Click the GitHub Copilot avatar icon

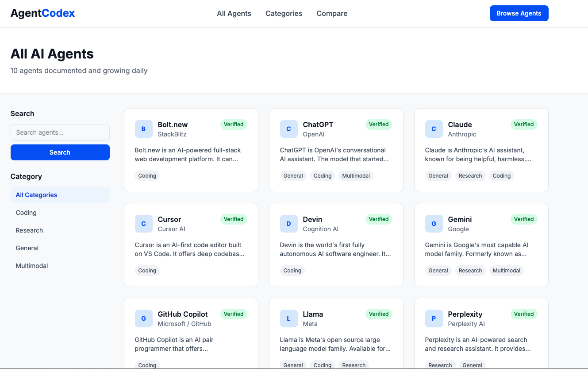[143, 319]
